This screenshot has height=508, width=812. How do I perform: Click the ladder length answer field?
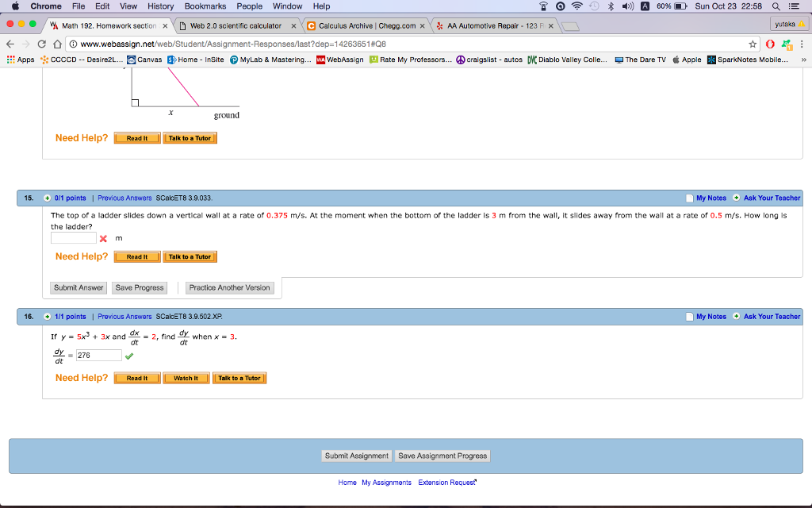[74, 238]
